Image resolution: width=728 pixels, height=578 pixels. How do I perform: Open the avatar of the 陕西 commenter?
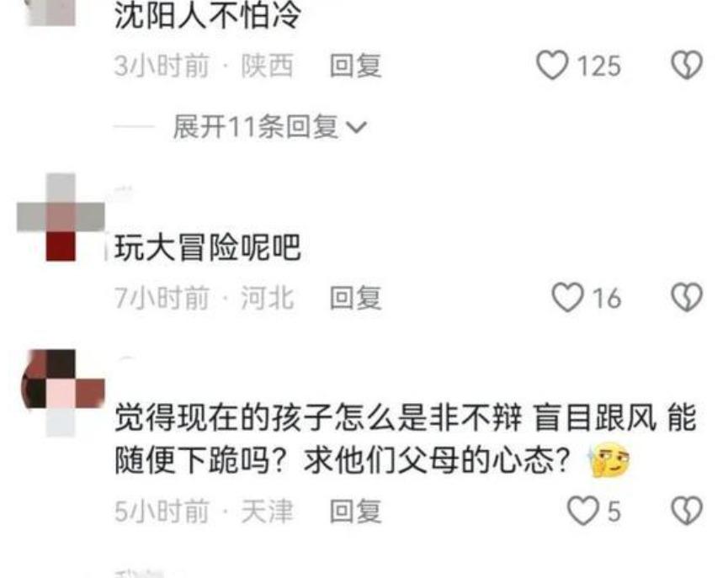tap(51, 13)
